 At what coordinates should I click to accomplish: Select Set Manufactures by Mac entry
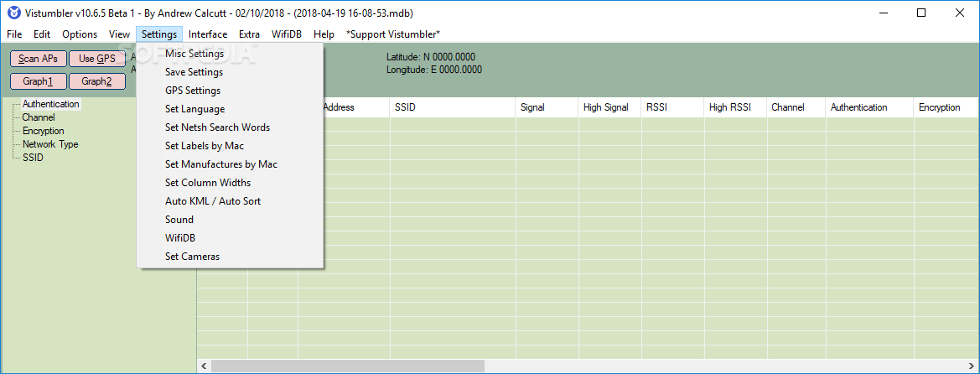point(230,164)
